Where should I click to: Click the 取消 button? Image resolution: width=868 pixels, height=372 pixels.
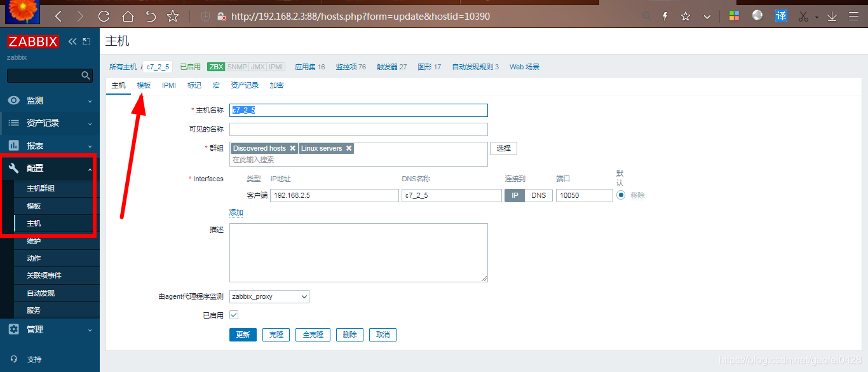point(383,334)
